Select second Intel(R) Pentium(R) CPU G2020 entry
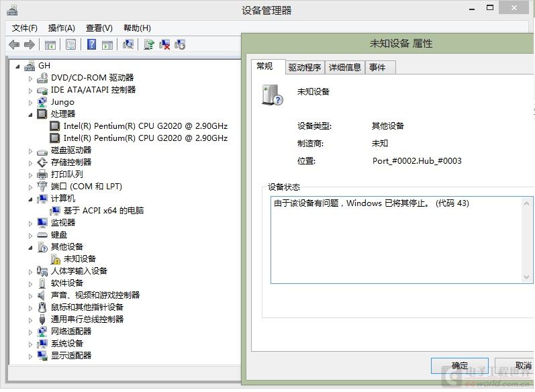 click(146, 138)
